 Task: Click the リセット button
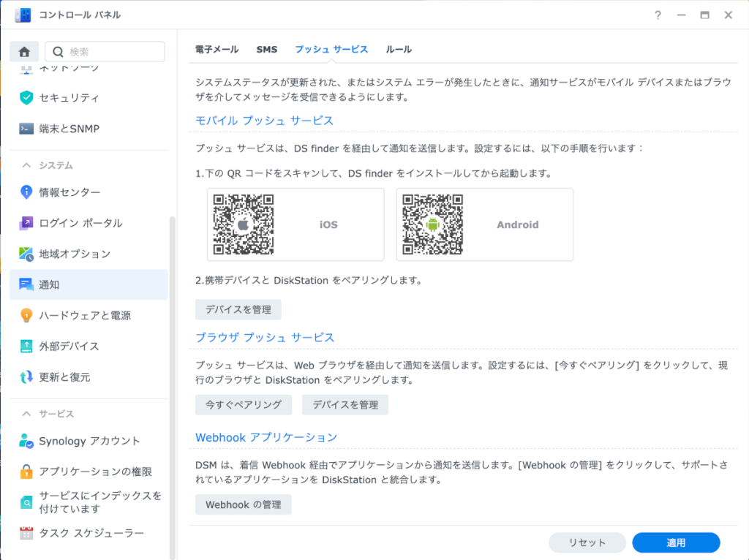(x=587, y=542)
